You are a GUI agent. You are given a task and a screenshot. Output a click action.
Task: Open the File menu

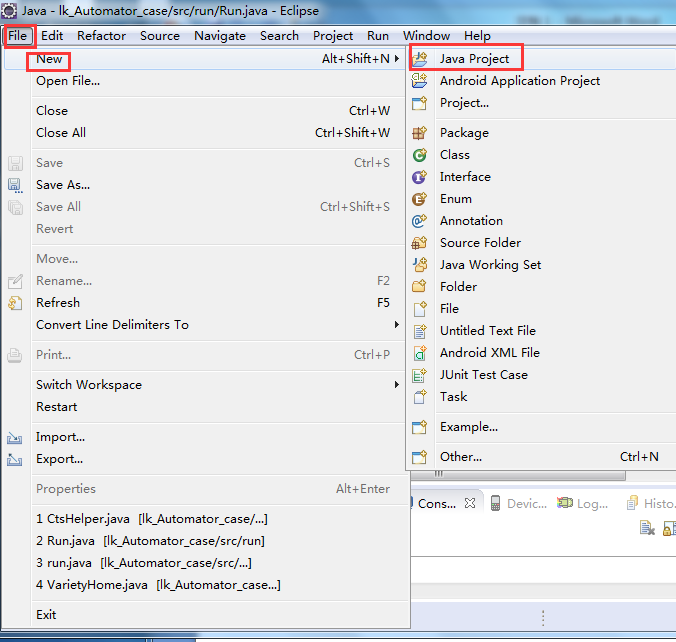[x=18, y=36]
